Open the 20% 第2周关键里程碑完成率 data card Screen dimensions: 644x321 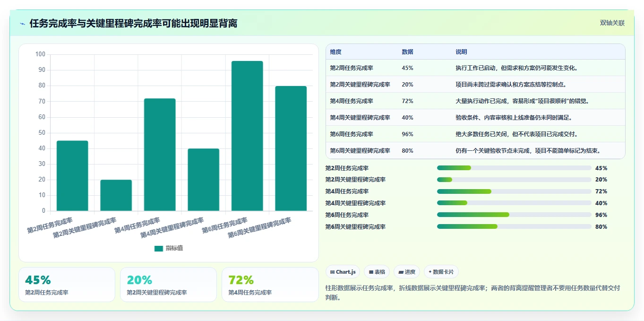168,285
